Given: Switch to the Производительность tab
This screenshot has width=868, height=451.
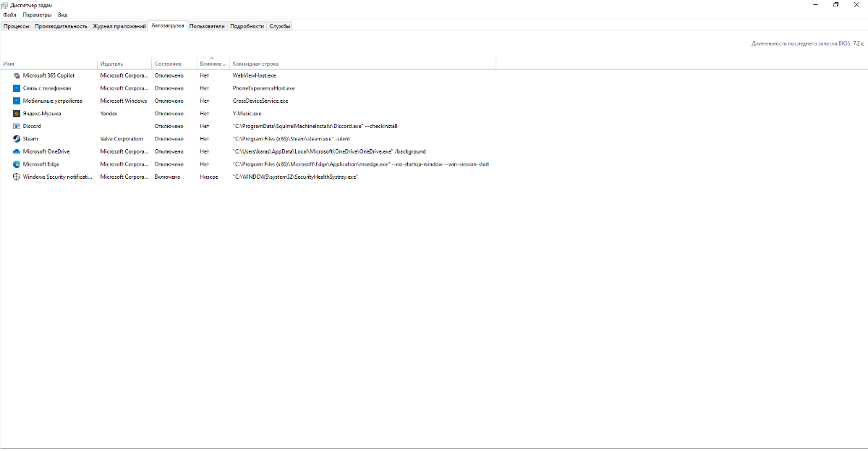Looking at the screenshot, I should pyautogui.click(x=61, y=26).
